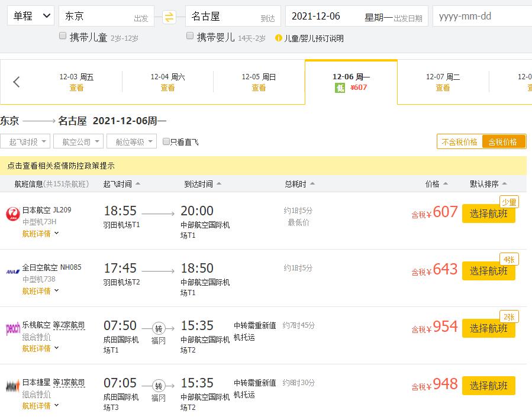Click the green lowest-price badge on 12-06
The height and width of the screenshot is (417, 532).
[340, 88]
